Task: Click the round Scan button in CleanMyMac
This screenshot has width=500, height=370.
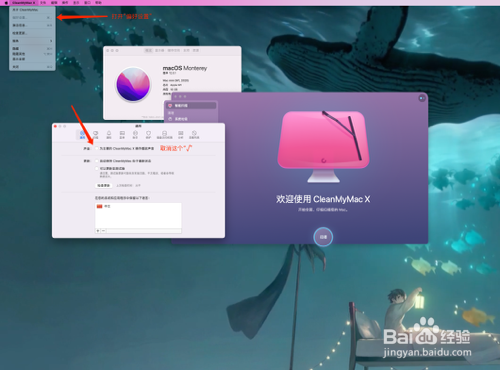Action: click(x=323, y=237)
